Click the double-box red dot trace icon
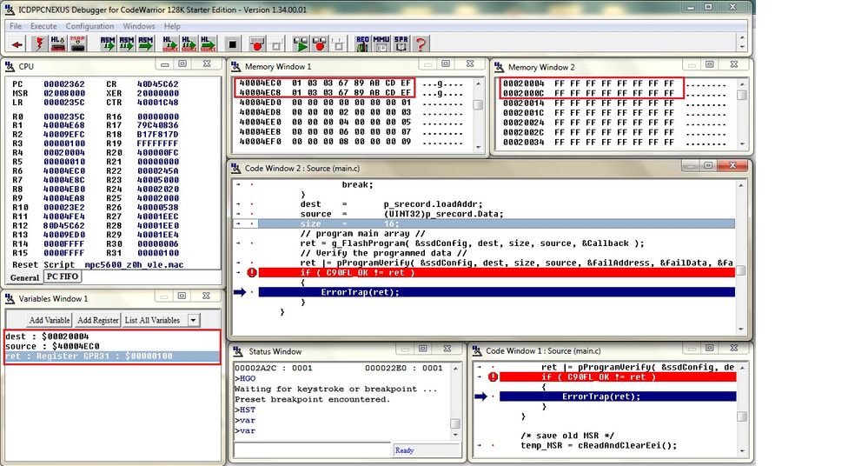This screenshot has height=466, width=868. 320,43
